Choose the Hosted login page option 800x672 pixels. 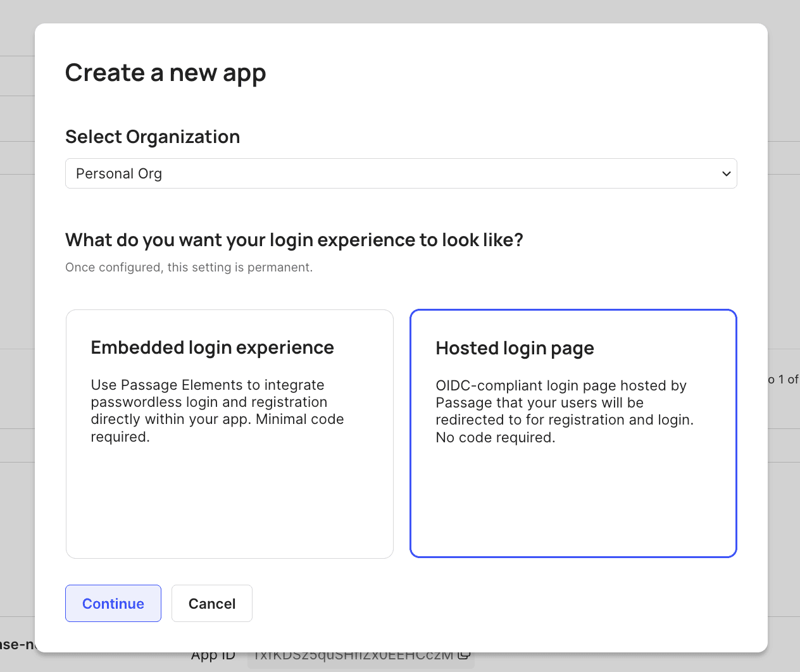[573, 433]
